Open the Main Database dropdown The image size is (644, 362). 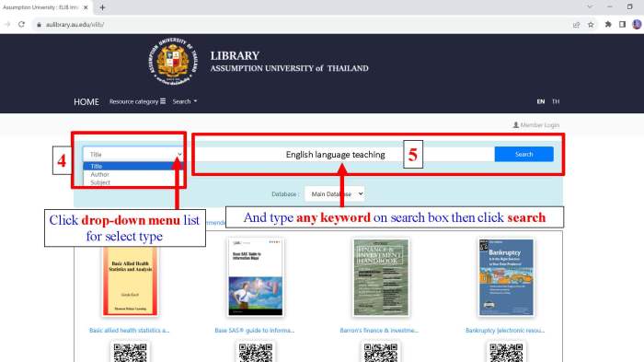334,193
